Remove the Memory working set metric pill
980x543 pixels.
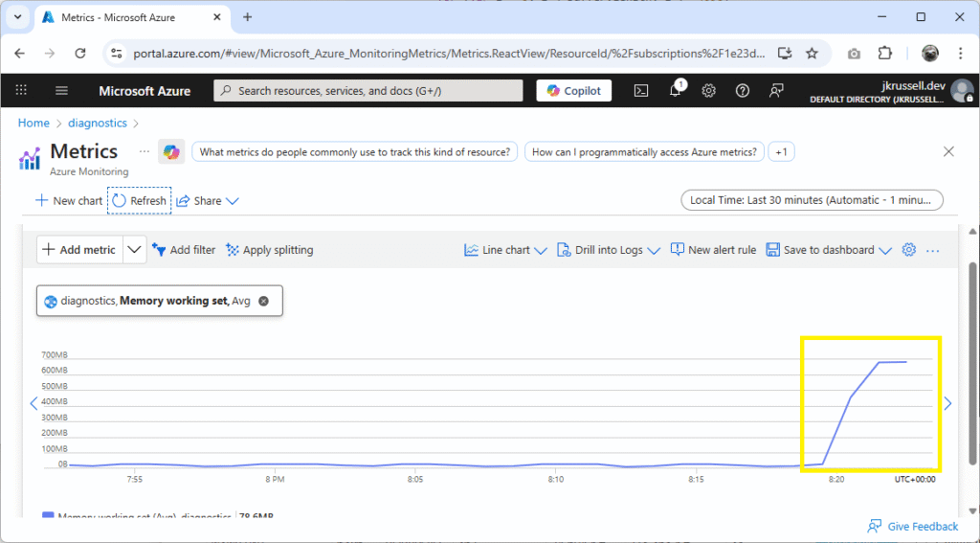pyautogui.click(x=264, y=301)
